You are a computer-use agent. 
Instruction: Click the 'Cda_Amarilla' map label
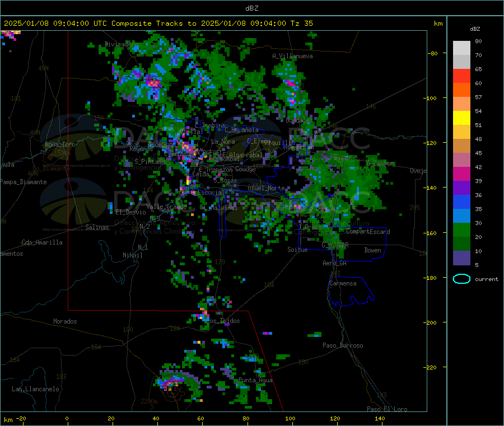click(42, 242)
